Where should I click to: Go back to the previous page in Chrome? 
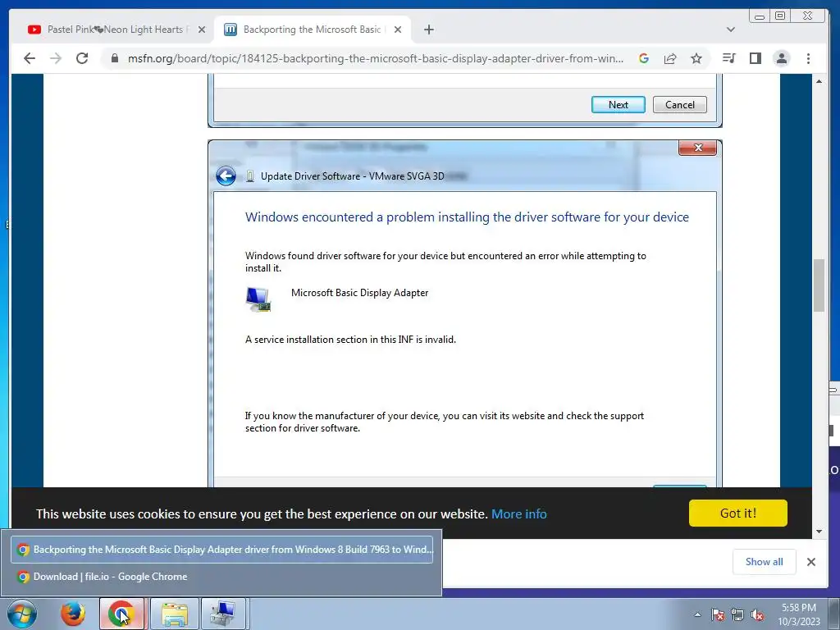(x=30, y=58)
